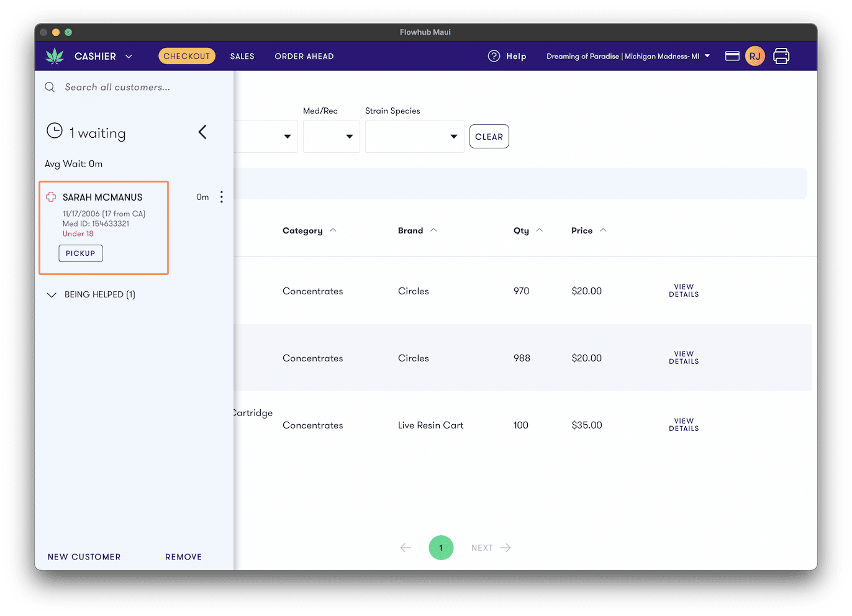852x616 pixels.
Task: Click the medical cross icon on the customer card
Action: pos(50,197)
